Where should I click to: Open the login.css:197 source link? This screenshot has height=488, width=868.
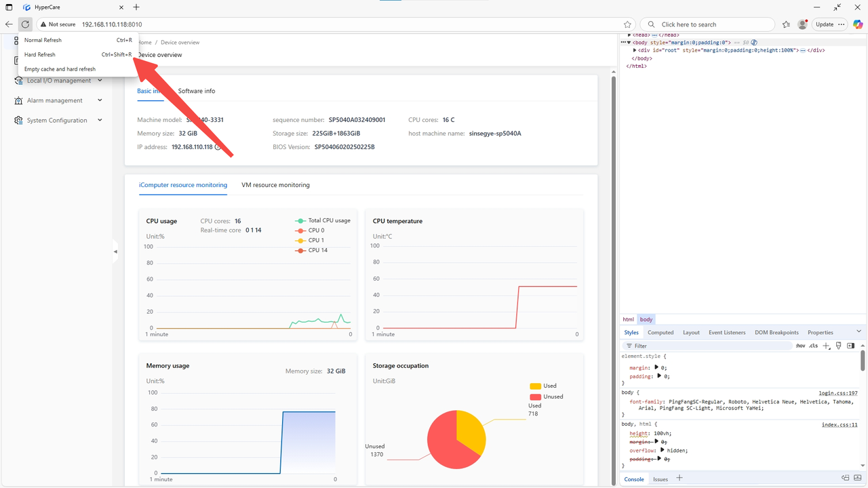837,393
